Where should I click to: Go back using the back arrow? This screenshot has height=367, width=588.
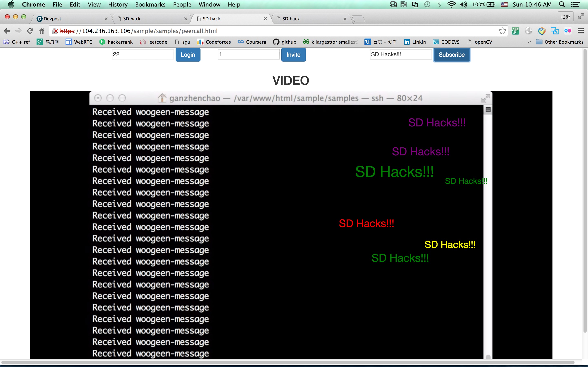(x=7, y=31)
